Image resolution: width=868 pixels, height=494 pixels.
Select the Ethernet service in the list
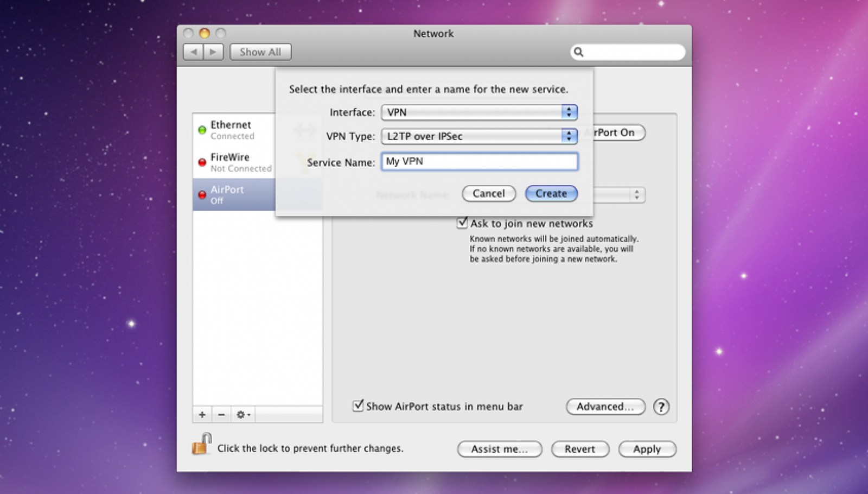[234, 130]
